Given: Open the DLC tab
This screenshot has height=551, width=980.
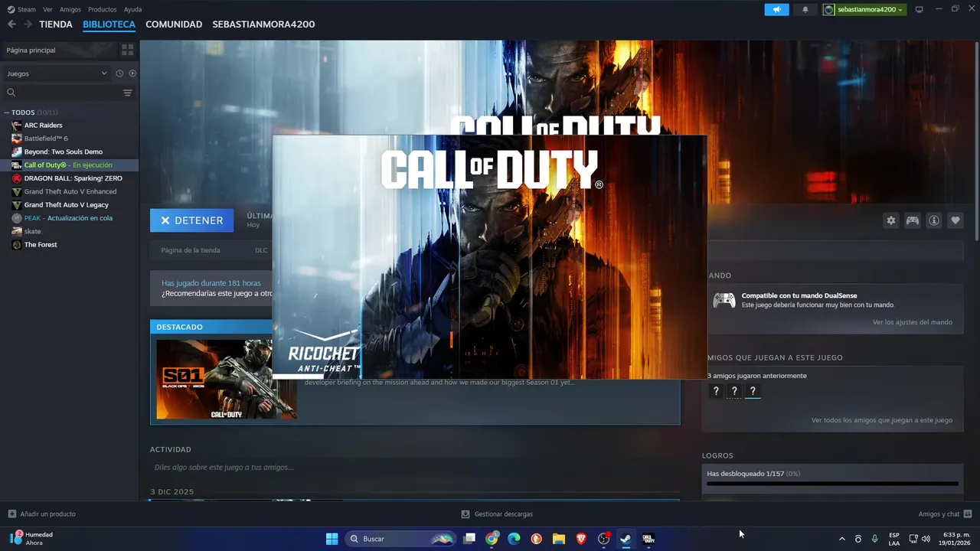Looking at the screenshot, I should (x=261, y=250).
